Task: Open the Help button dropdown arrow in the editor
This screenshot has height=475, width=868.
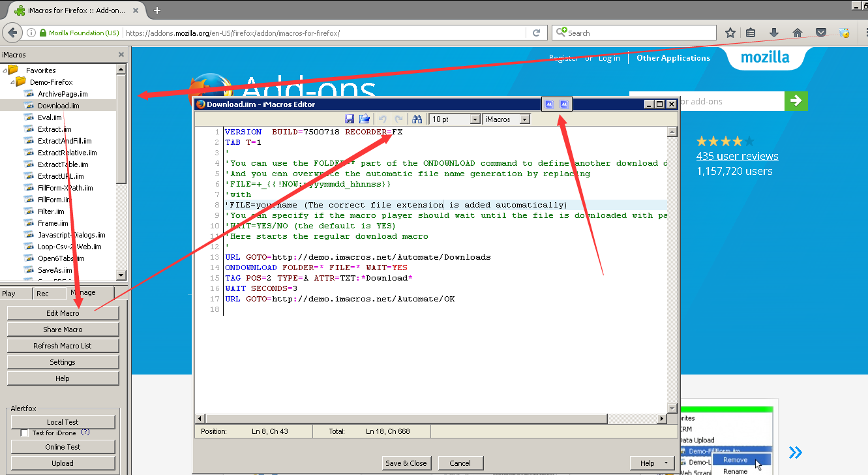Action: pos(666,463)
